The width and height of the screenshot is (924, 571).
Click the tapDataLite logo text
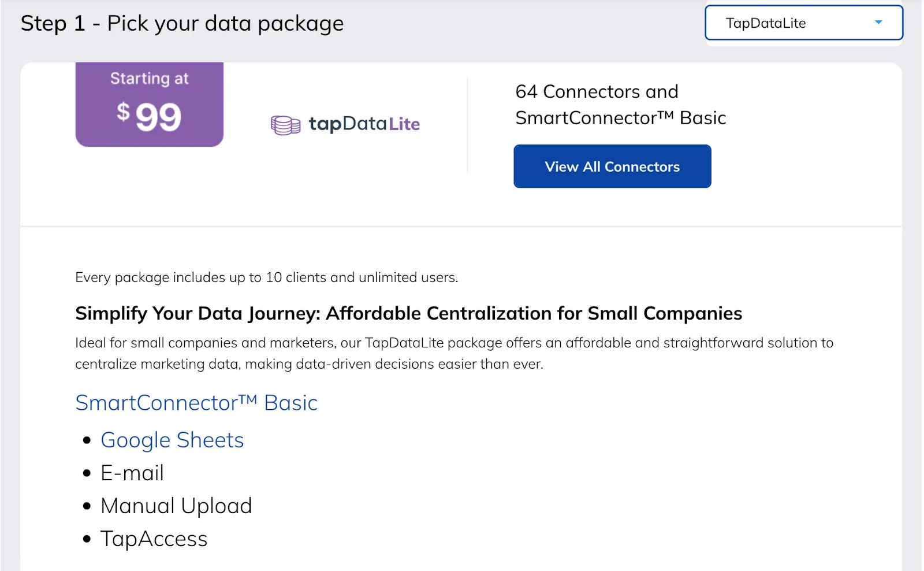pos(364,124)
